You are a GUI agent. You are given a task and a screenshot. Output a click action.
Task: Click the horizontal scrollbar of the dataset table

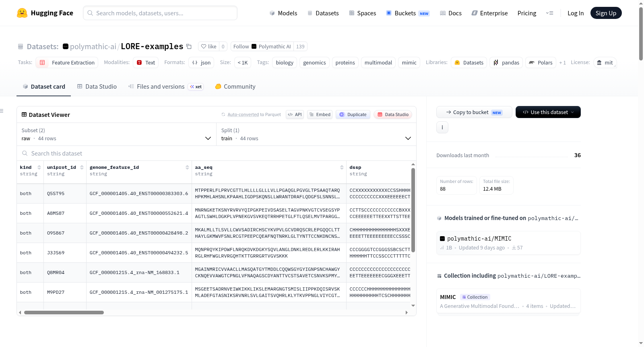click(64, 312)
